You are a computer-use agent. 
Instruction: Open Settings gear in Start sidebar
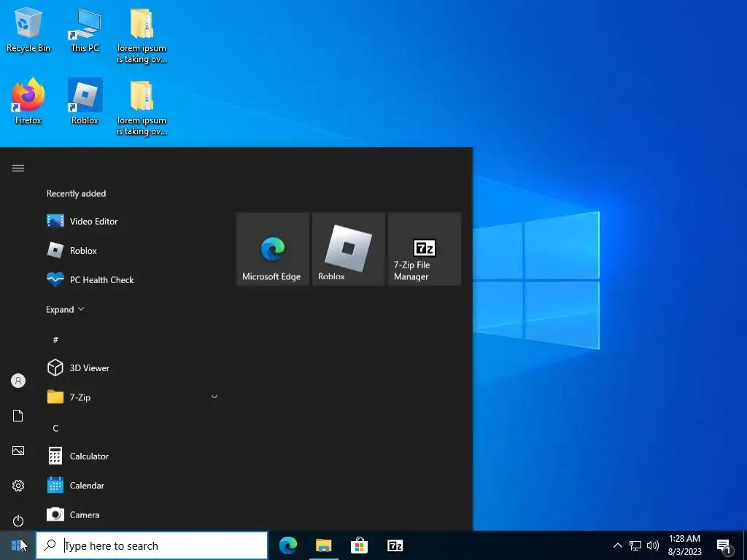click(x=18, y=486)
